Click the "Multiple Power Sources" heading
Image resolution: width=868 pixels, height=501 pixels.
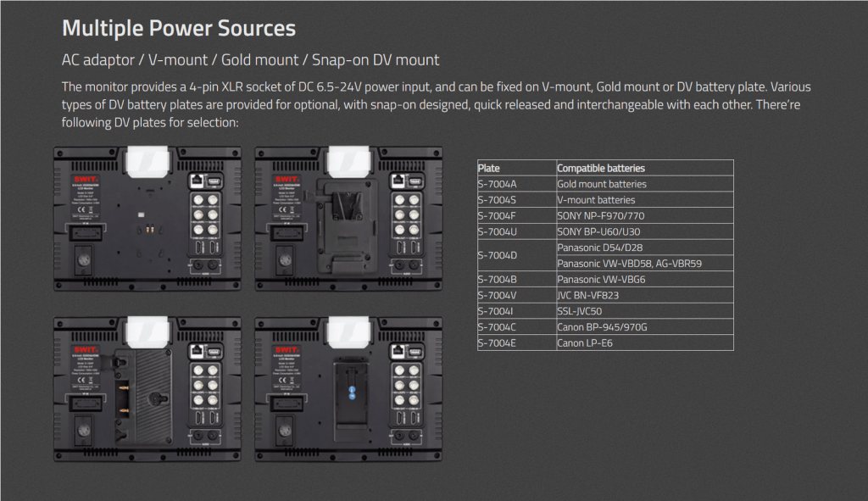coord(179,28)
